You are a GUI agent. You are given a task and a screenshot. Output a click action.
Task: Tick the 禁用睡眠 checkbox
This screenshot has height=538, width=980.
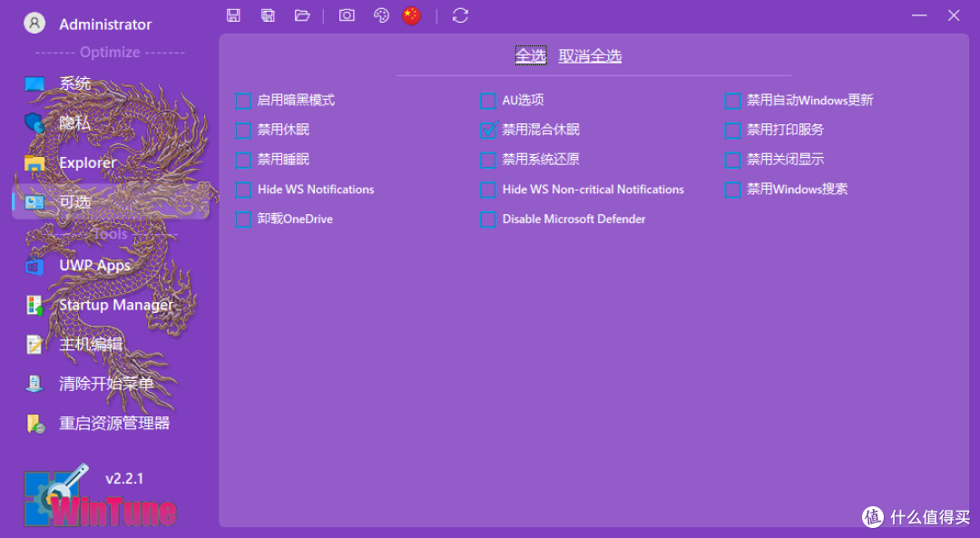click(243, 160)
